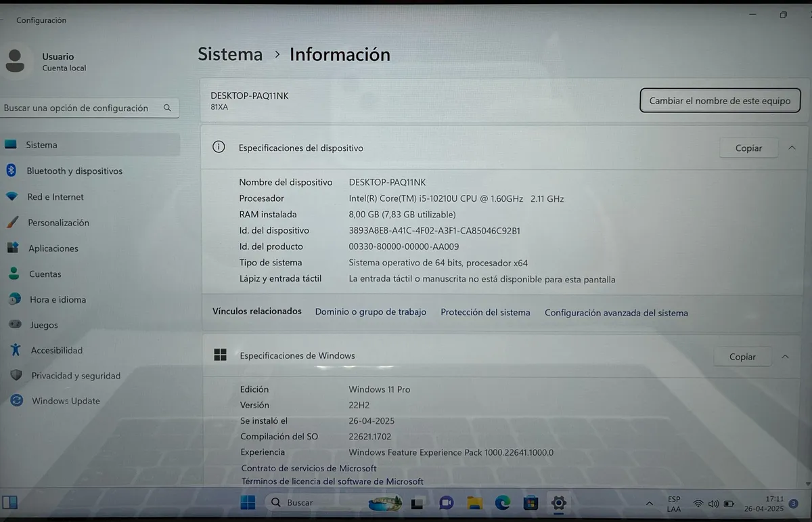Click the Bluetooth icon in sidebar

[x=12, y=171]
